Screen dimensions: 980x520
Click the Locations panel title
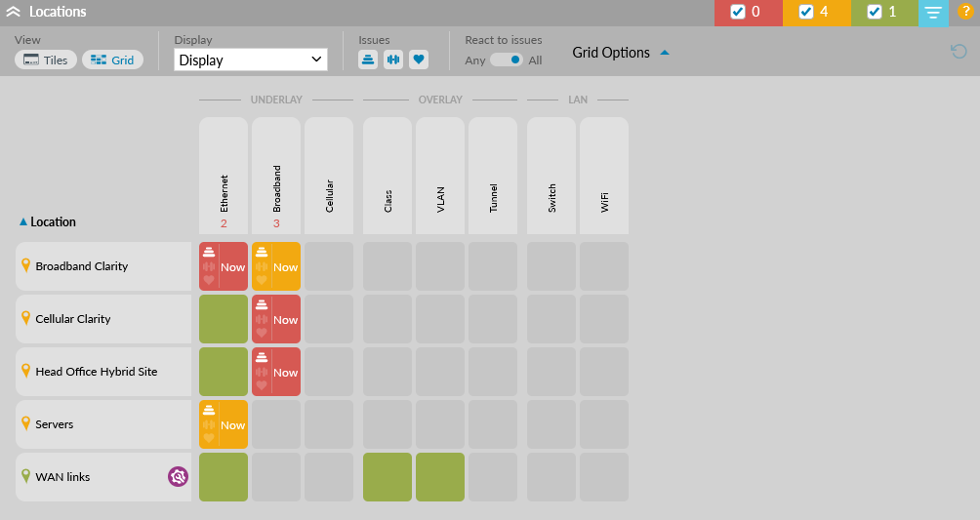(58, 12)
